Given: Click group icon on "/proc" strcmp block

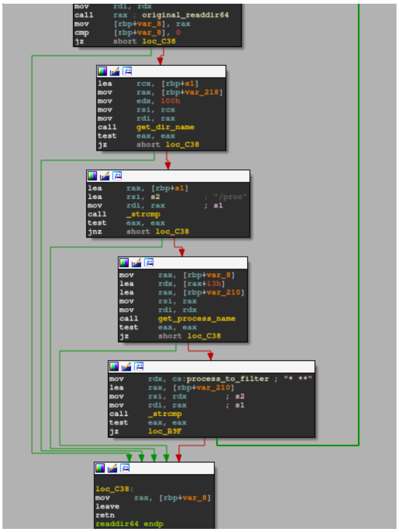Looking at the screenshot, I should pos(117,176).
